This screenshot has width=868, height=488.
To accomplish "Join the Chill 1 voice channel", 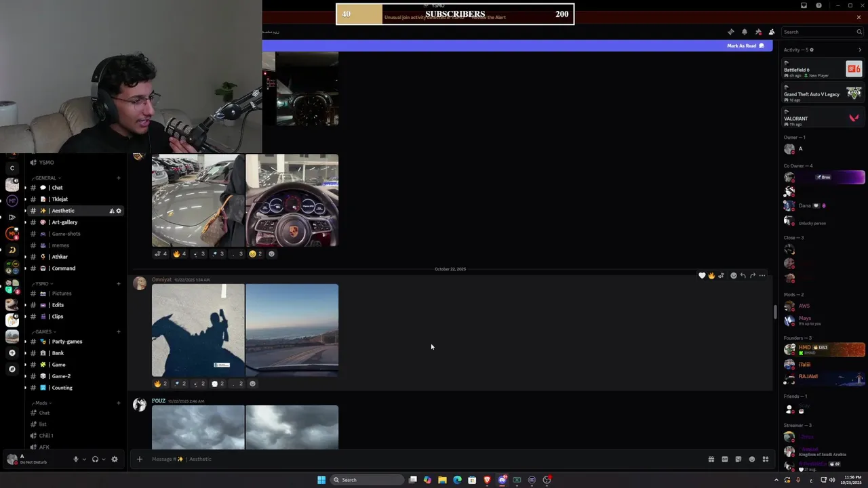I will (x=75, y=436).
